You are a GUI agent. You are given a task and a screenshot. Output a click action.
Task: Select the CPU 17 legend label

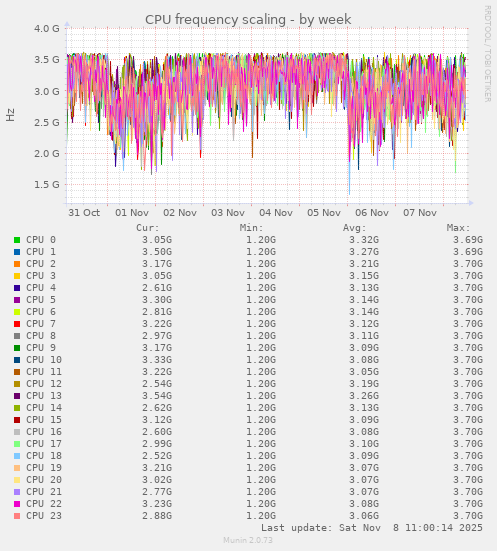pyautogui.click(x=44, y=443)
